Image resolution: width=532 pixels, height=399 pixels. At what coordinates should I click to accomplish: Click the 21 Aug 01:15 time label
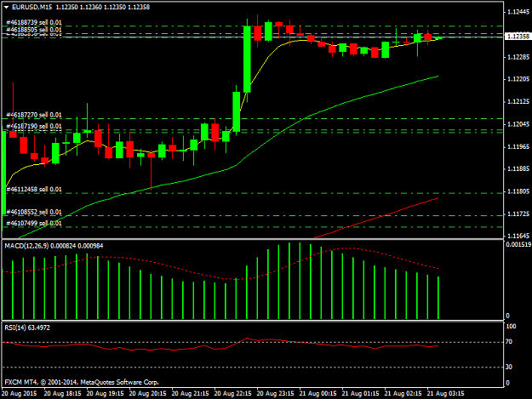click(x=360, y=394)
